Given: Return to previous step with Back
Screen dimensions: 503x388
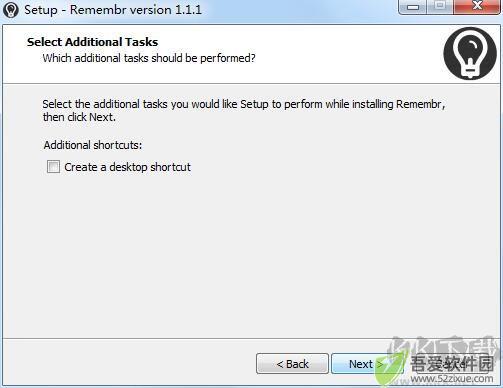Looking at the screenshot, I should tap(292, 364).
